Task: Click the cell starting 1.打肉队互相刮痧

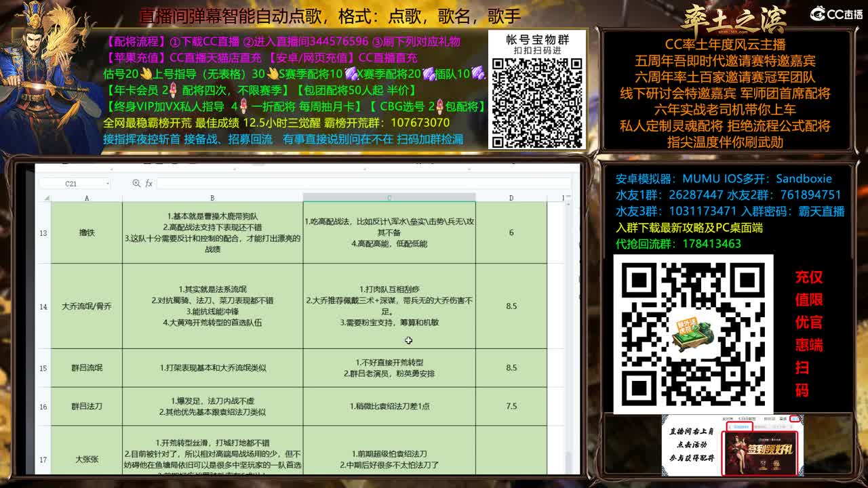Action: 389,306
